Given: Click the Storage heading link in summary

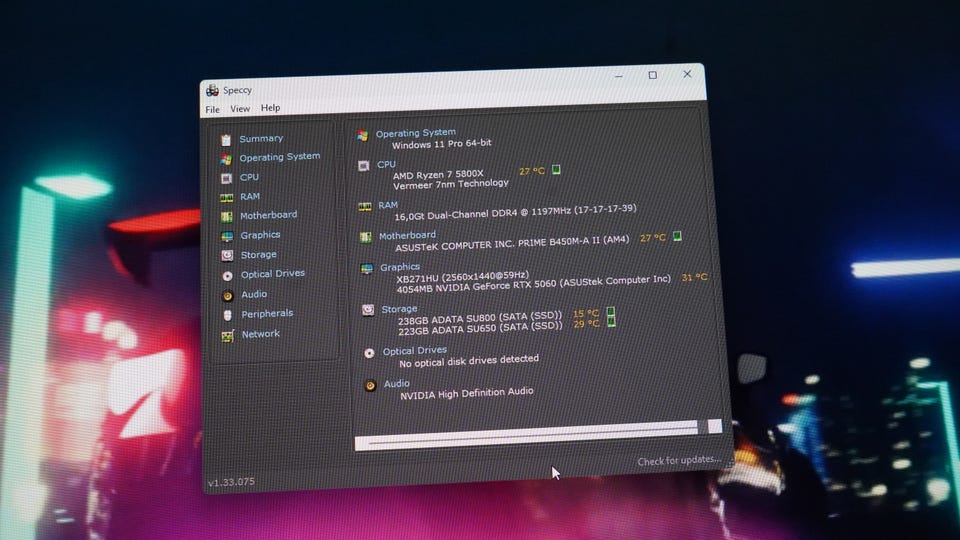Looking at the screenshot, I should [399, 309].
